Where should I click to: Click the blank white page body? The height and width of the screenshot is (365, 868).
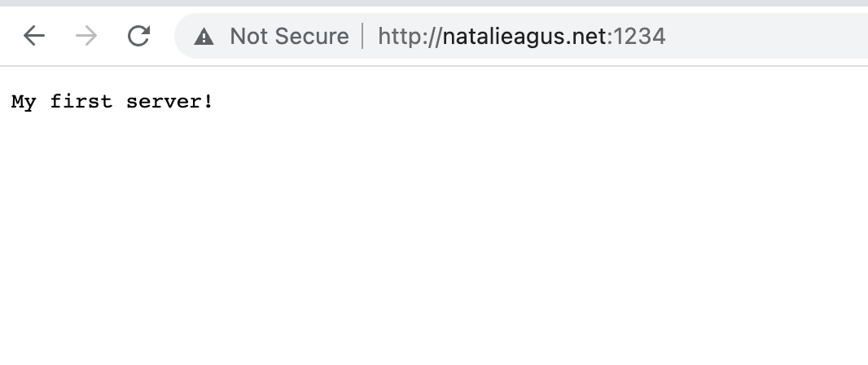tap(434, 233)
